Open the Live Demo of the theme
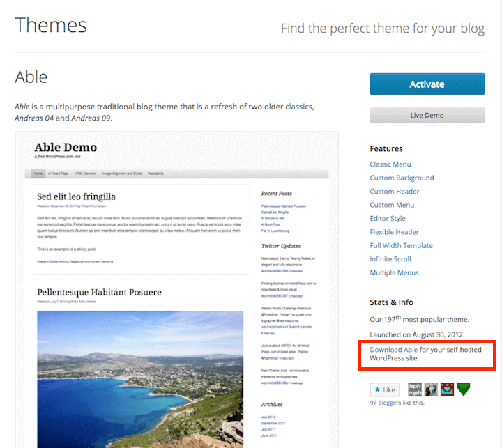Screen dimensions: 502x448 427,115
